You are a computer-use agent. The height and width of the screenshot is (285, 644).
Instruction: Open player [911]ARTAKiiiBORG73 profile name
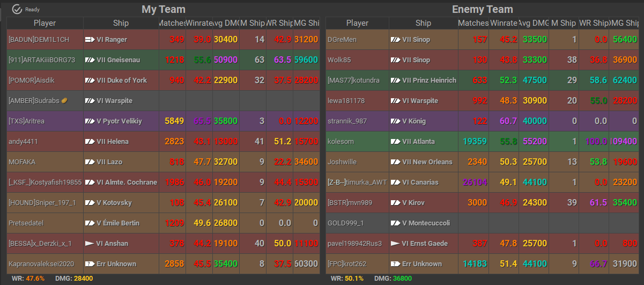(42, 60)
